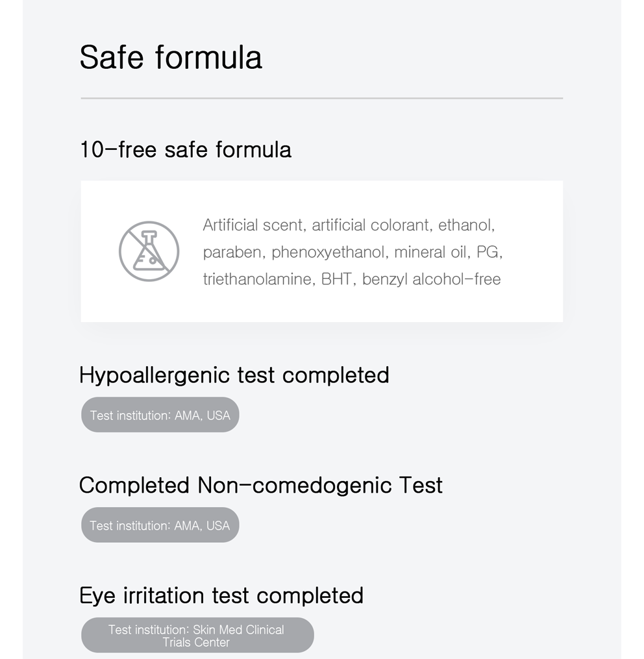Click 'mineral oil' in the ingredient list
Image resolution: width=644 pixels, height=659 pixels.
430,252
